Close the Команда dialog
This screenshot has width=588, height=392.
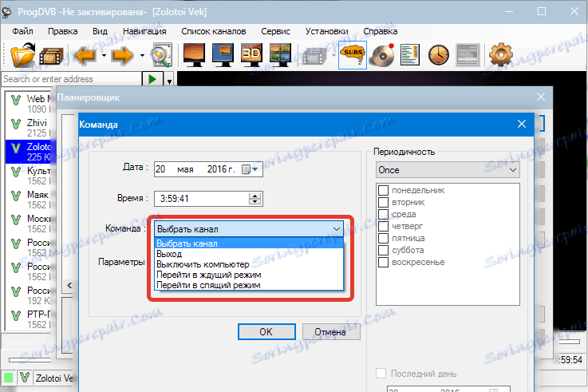pos(522,125)
